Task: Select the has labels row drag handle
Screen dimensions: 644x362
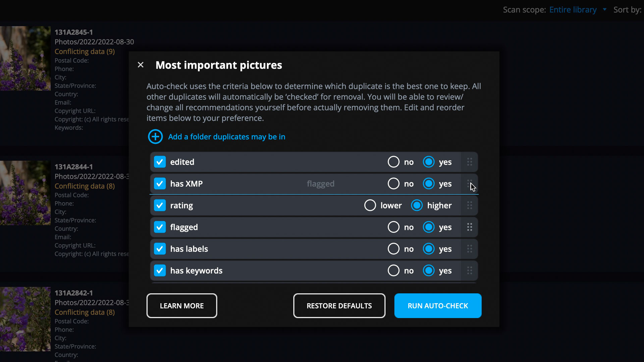Action: pyautogui.click(x=470, y=249)
